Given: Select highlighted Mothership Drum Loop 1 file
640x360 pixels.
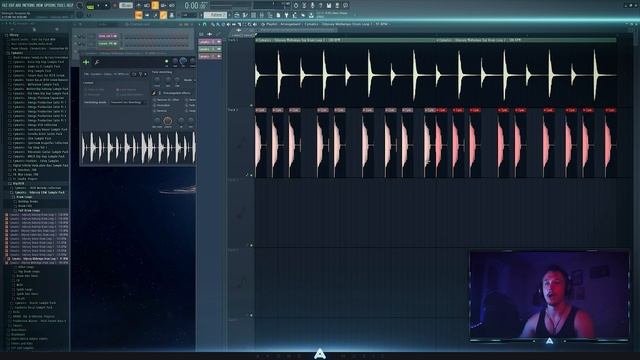Looking at the screenshot, I should click(x=38, y=258).
